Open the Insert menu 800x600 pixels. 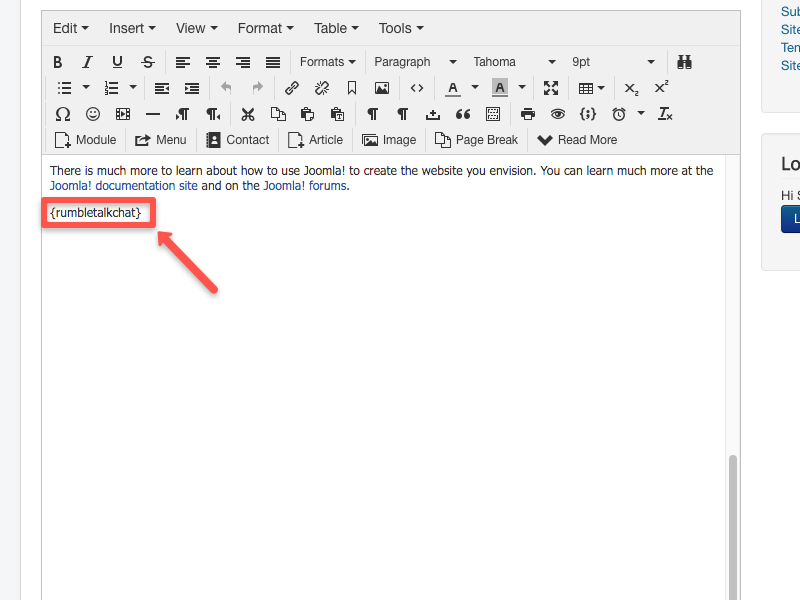pyautogui.click(x=131, y=28)
